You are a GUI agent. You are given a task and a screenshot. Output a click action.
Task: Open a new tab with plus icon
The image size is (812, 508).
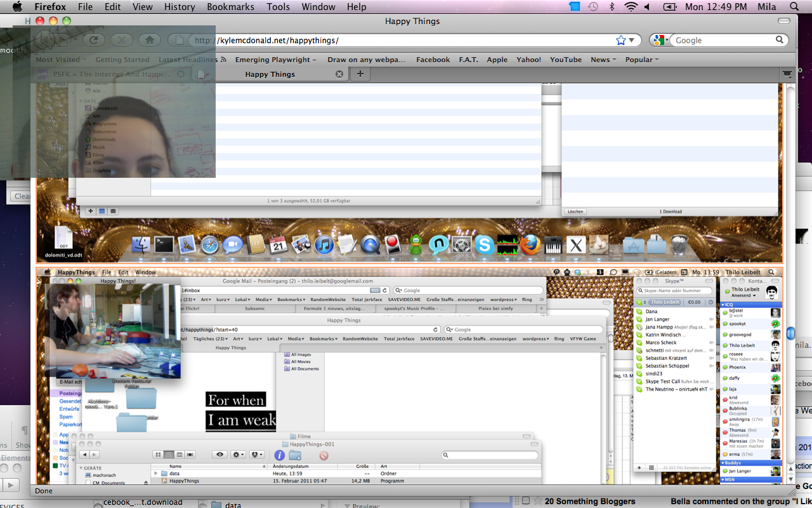tap(360, 74)
